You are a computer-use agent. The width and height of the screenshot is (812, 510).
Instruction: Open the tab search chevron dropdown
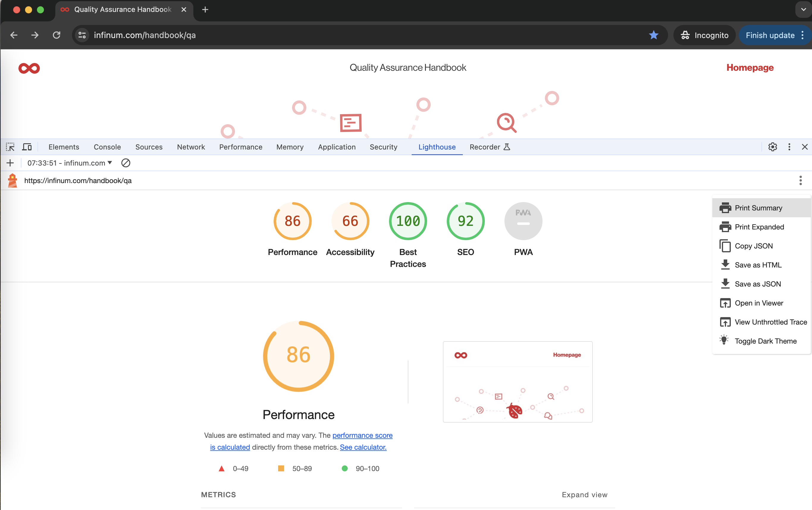tap(804, 10)
